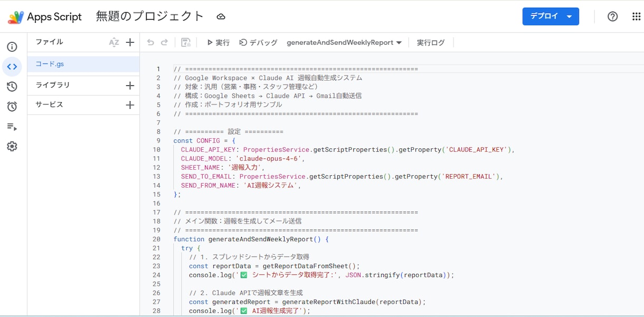The image size is (644, 317).
Task: Click line number 20 in gutter
Action: pos(156,239)
